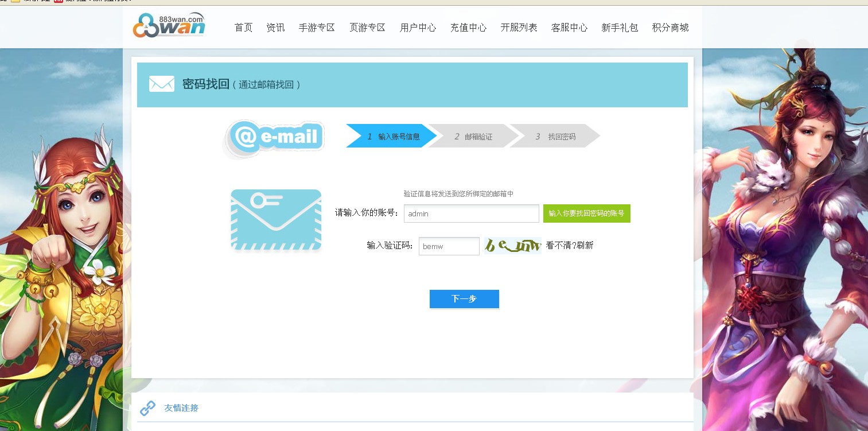
Task: Open the 首页 navigation item
Action: (x=244, y=28)
